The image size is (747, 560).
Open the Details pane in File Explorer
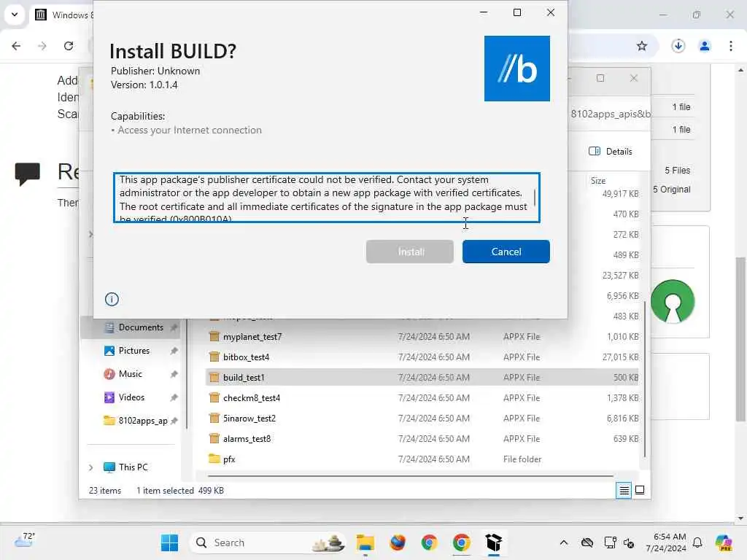611,152
